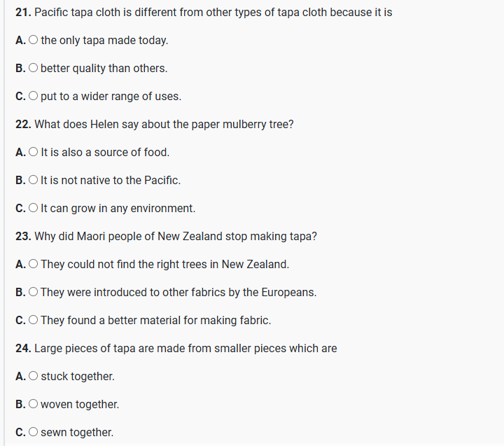
Task: Choose 'better quality than others' option
Action: coord(34,69)
